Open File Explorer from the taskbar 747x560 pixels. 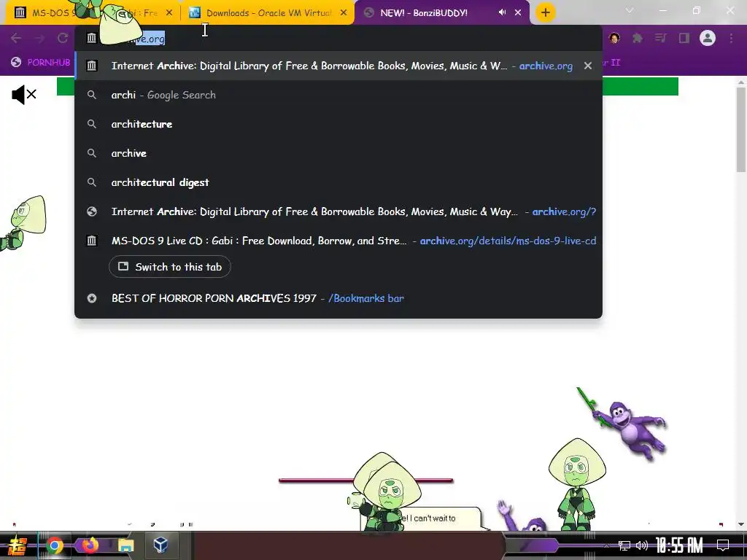[125, 545]
